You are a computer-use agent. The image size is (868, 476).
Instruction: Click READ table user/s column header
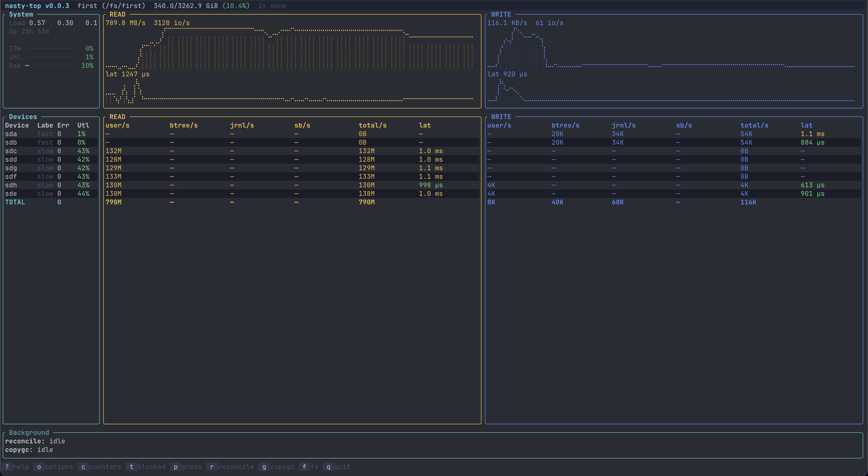pyautogui.click(x=117, y=125)
